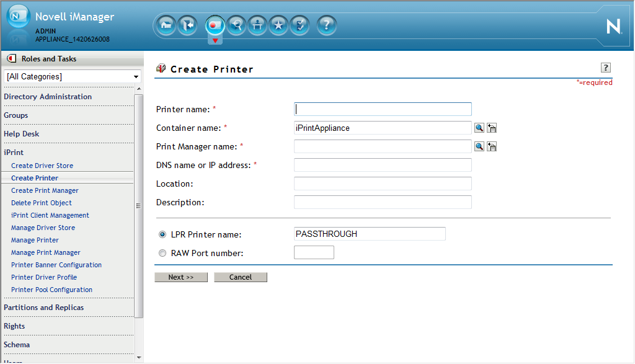Click the Novell iManager globe logo
Viewport: 635px width, 364px height.
pyautogui.click(x=18, y=16)
